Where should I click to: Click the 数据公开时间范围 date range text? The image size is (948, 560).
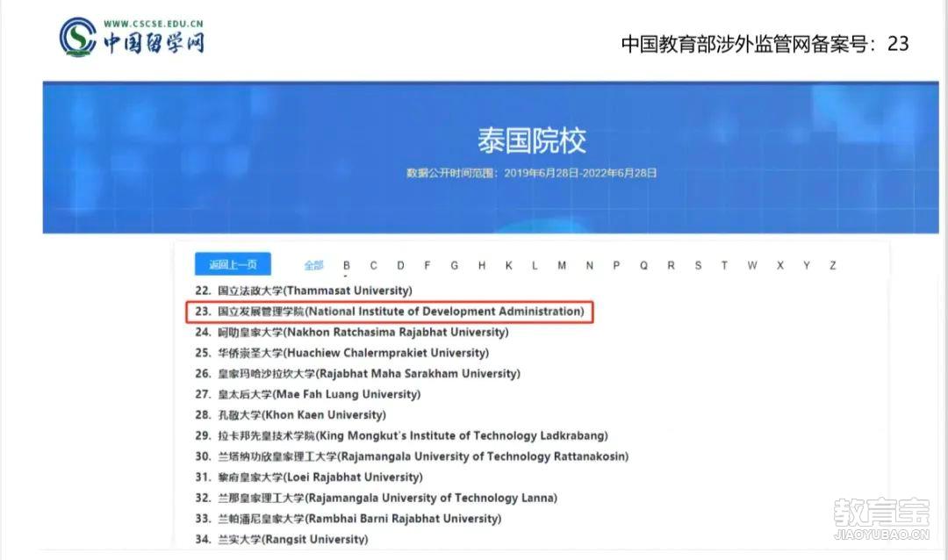[x=531, y=173]
